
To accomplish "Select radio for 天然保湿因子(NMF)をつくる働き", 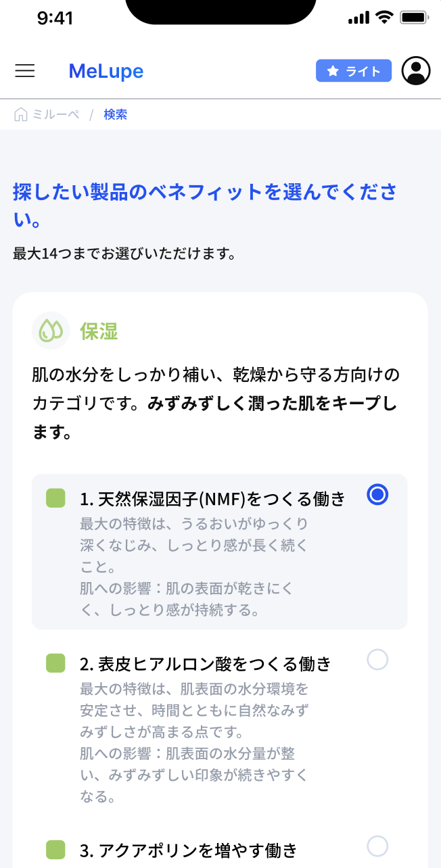I will 377,495.
